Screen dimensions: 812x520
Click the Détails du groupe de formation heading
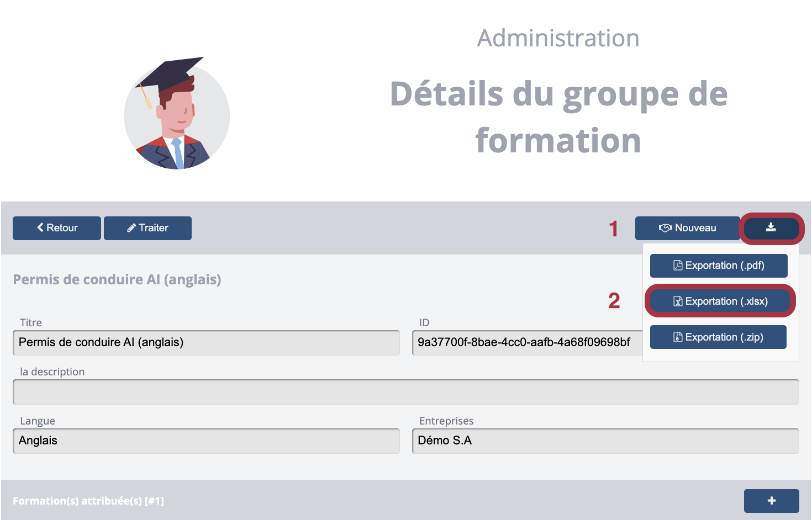click(x=558, y=116)
